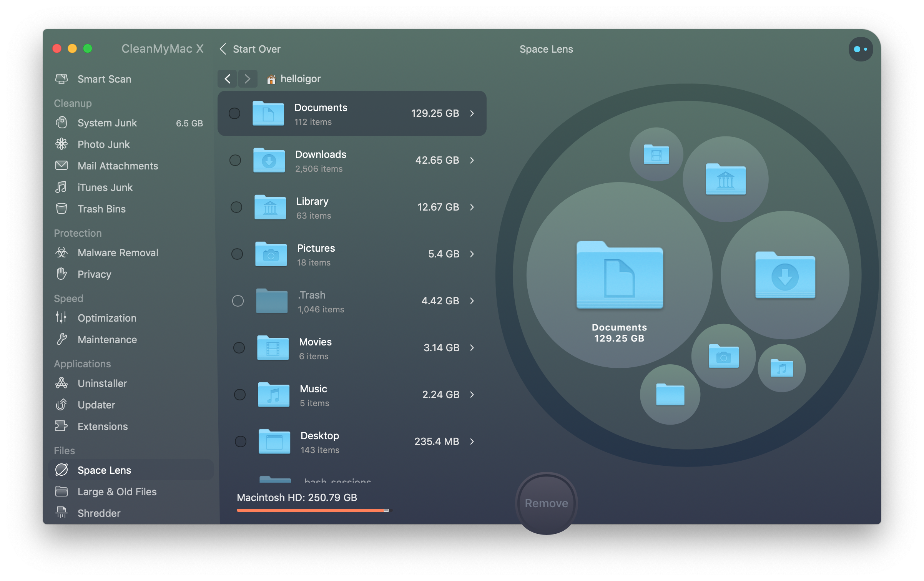Click the Extensions puzzle icon
Viewport: 924px width, 581px height.
tap(61, 426)
